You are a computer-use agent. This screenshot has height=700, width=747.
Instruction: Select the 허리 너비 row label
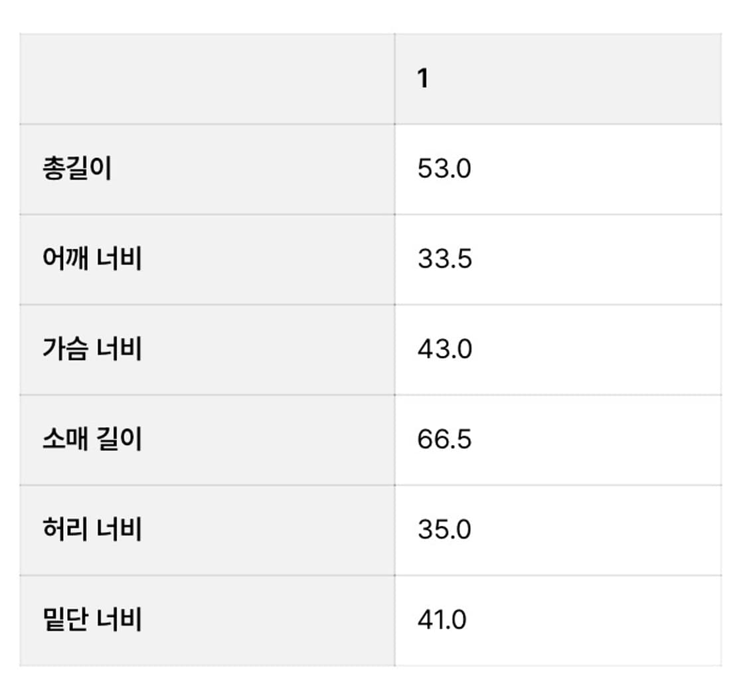(x=92, y=530)
